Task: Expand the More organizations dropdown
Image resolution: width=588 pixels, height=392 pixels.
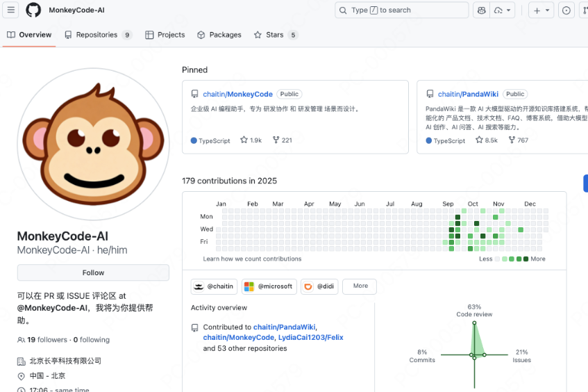Action: (359, 286)
